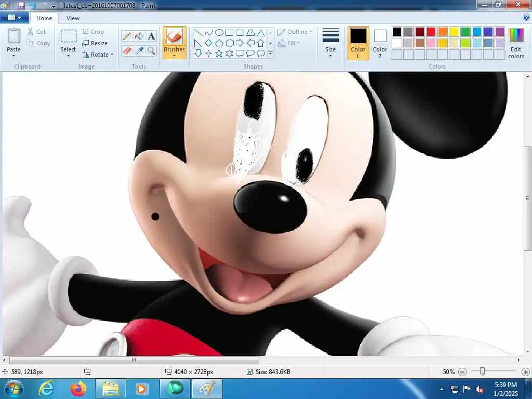Choose the Five-point star shape
Image resolution: width=532 pixels, height=399 pixels.
pos(219,54)
